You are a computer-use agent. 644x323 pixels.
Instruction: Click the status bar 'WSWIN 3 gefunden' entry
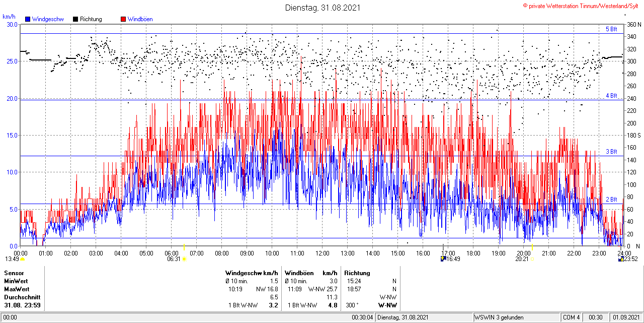pyautogui.click(x=499, y=317)
